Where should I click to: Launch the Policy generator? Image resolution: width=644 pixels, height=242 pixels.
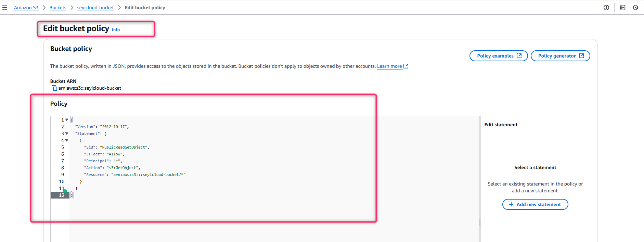(560, 56)
